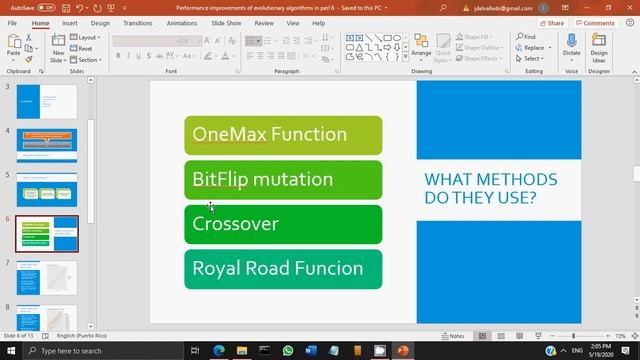Toggle the Notes pane
The width and height of the screenshot is (640, 360).
tap(453, 336)
